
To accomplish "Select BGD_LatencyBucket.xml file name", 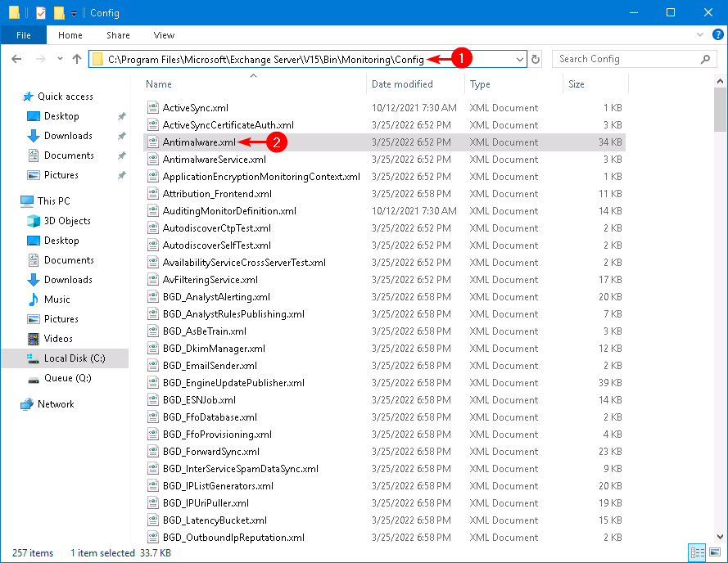I will click(215, 520).
